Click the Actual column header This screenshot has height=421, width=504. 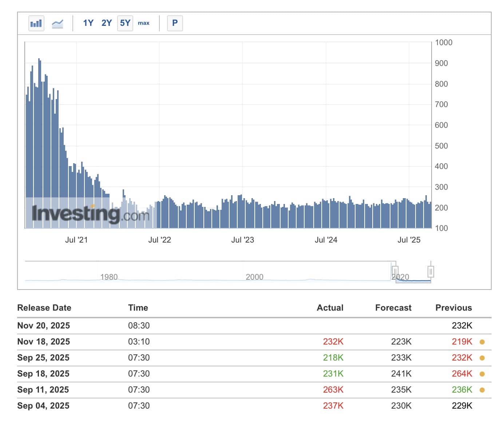pyautogui.click(x=330, y=308)
